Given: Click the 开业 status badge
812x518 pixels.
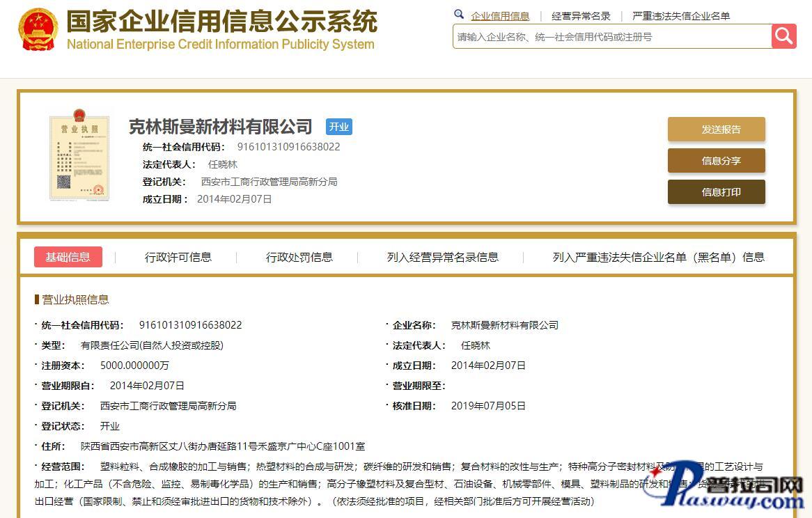Looking at the screenshot, I should point(339,127).
